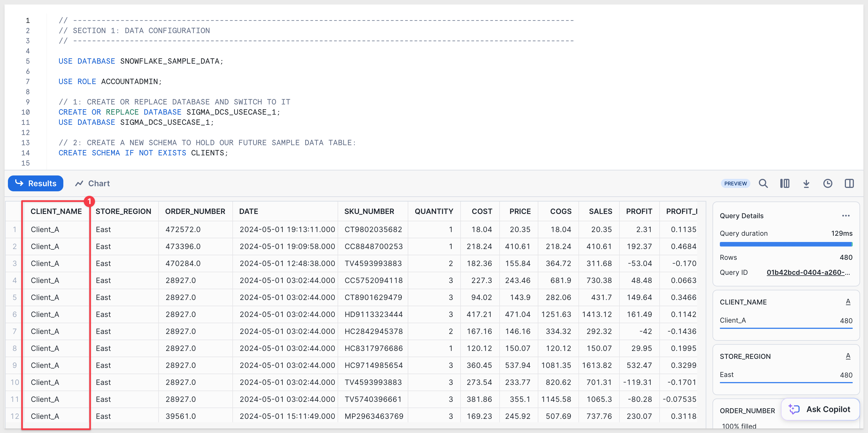Click the DATE column header
Image resolution: width=868 pixels, height=433 pixels.
[285, 211]
